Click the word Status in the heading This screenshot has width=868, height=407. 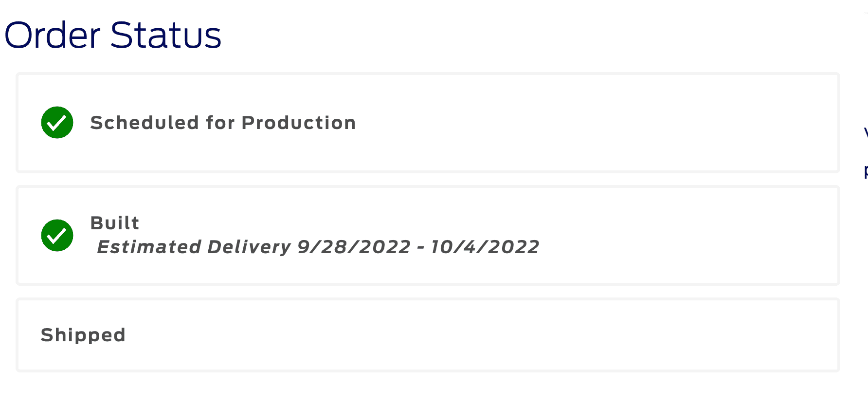pos(166,36)
